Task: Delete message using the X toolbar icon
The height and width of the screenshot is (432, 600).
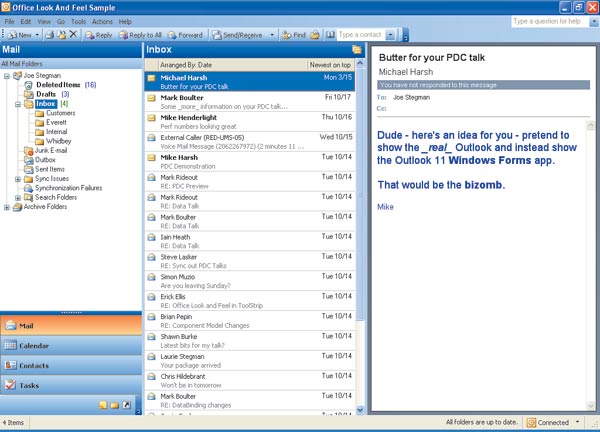Action: (x=73, y=34)
